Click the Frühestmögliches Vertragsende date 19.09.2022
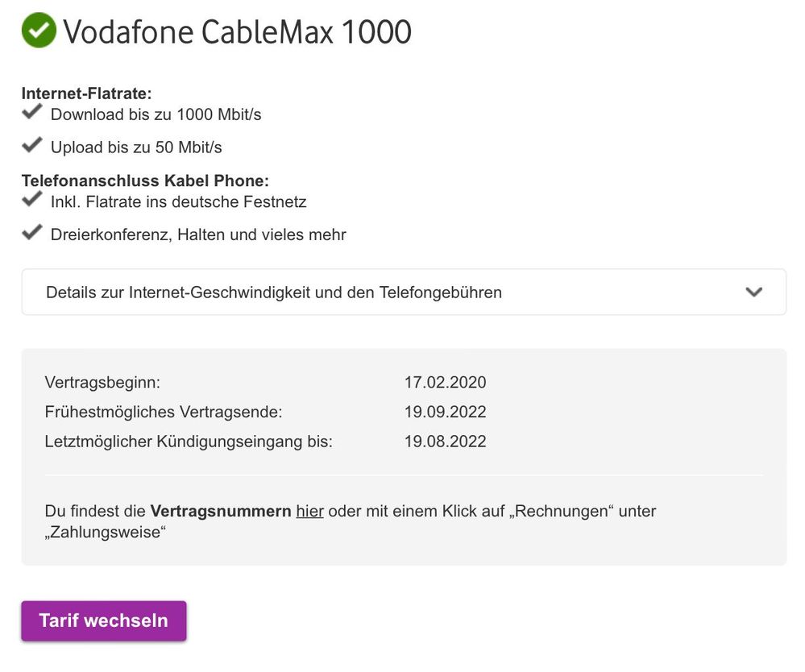This screenshot has height=672, width=805. click(445, 412)
